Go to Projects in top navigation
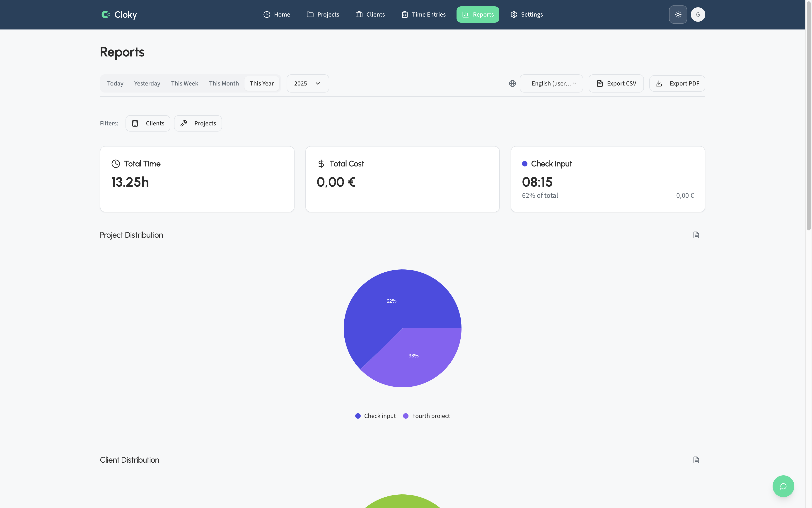812x508 pixels. click(x=323, y=15)
